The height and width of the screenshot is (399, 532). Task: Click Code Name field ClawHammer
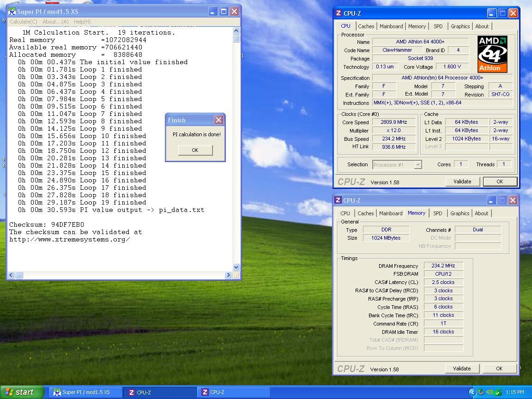[x=397, y=50]
